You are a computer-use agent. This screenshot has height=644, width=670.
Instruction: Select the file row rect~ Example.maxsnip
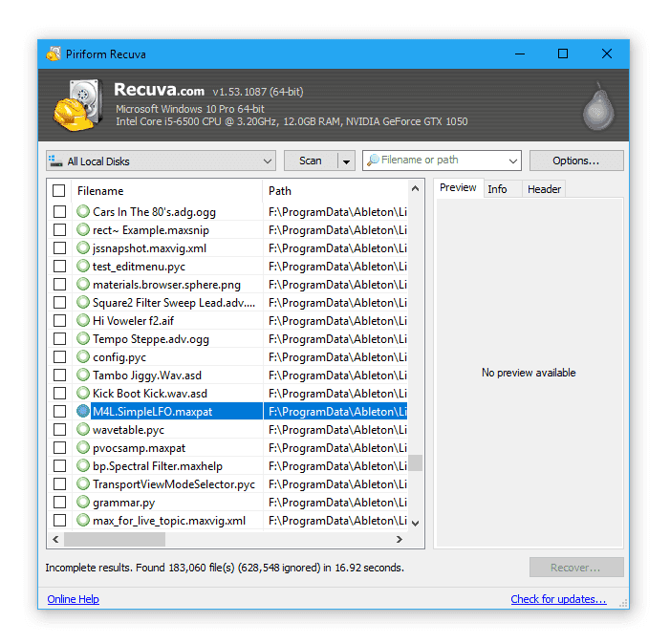tap(227, 229)
